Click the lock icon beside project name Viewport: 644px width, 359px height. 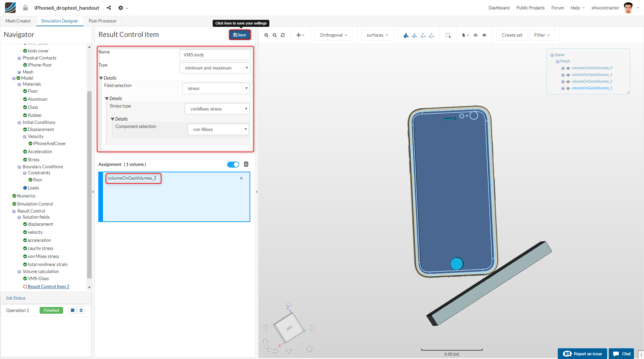tap(25, 8)
